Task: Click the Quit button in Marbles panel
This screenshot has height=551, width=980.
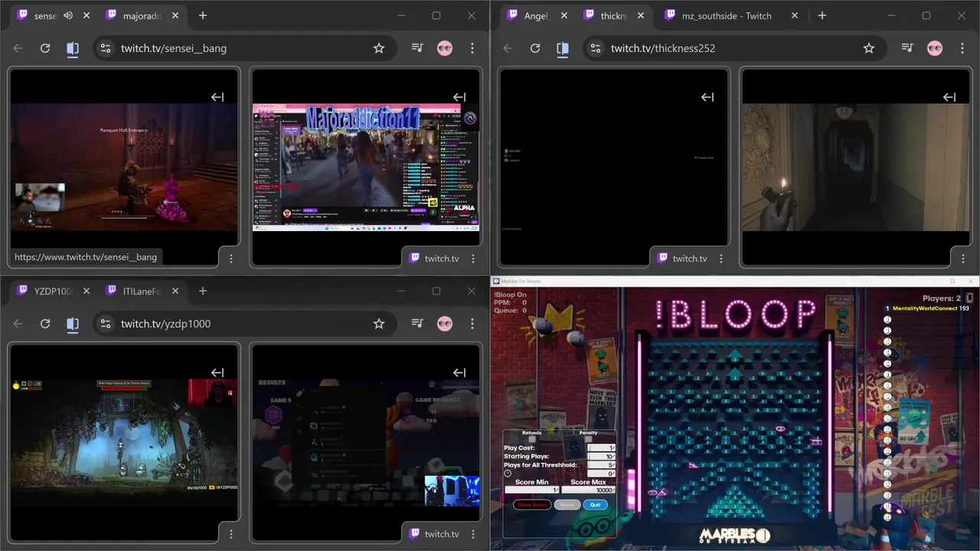Action: coord(596,504)
